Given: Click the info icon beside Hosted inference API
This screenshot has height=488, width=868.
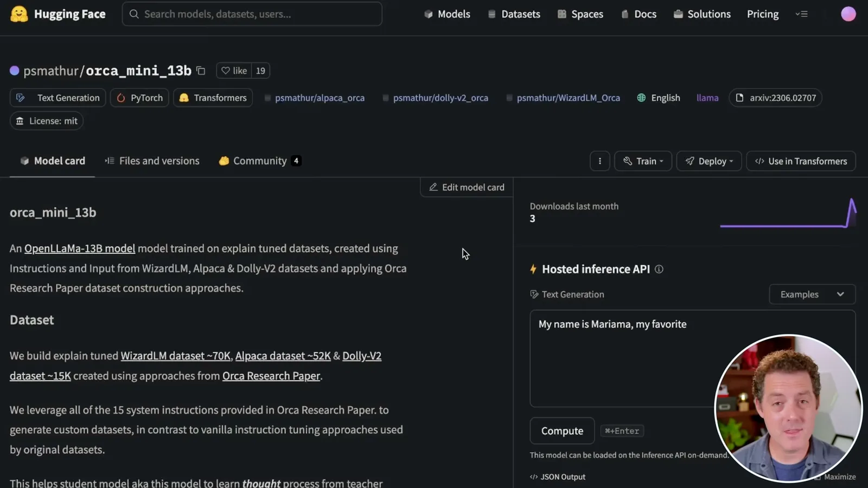Looking at the screenshot, I should point(659,269).
